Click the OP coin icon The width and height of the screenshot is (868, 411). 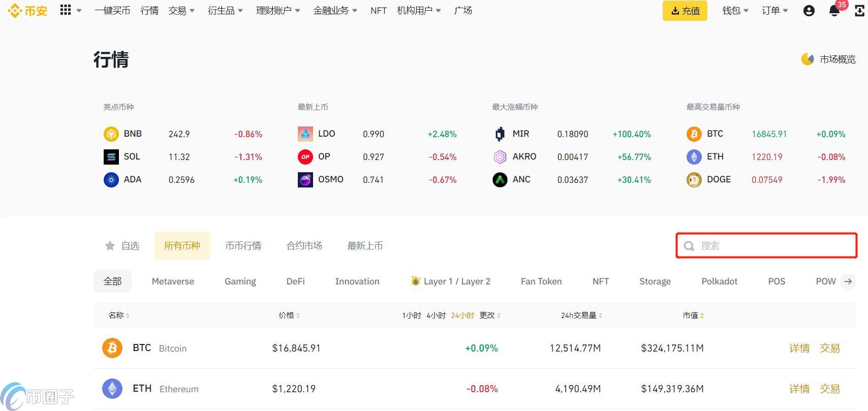[305, 157]
